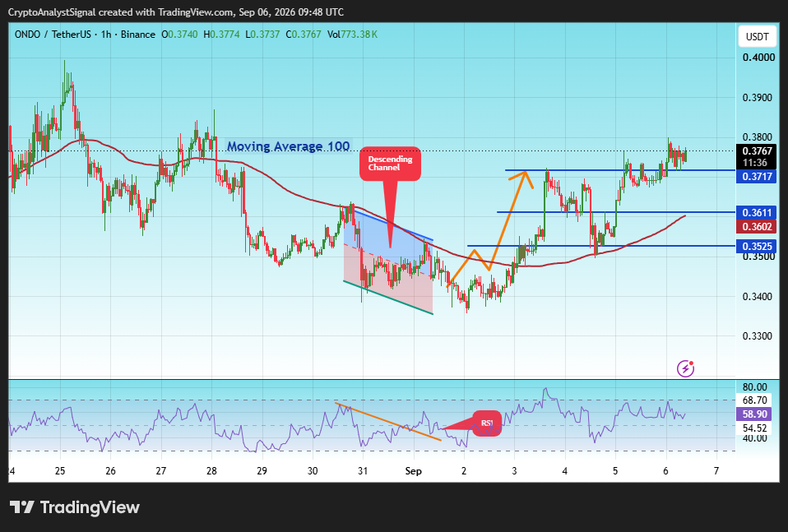Click the low value L0.3737

point(262,35)
